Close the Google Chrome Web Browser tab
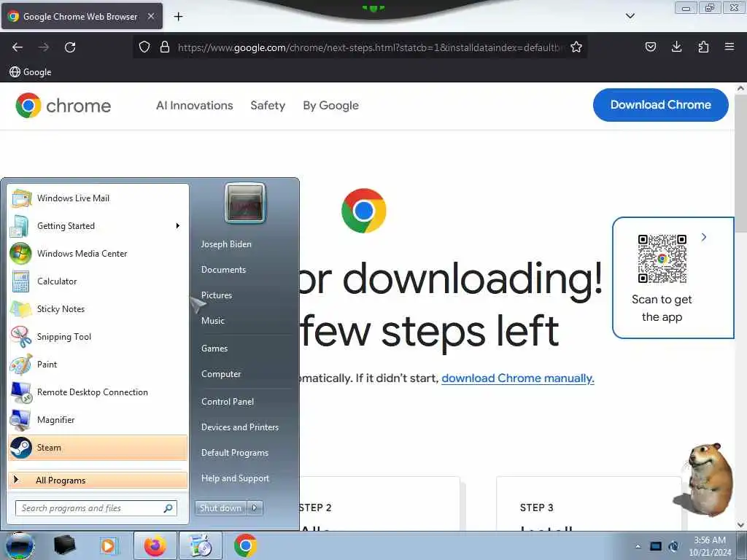This screenshot has width=747, height=560. [x=150, y=16]
